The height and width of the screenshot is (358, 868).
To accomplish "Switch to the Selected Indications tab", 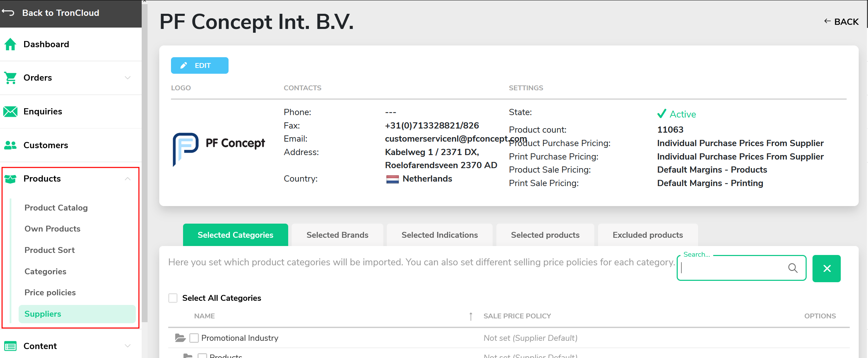I will (440, 235).
